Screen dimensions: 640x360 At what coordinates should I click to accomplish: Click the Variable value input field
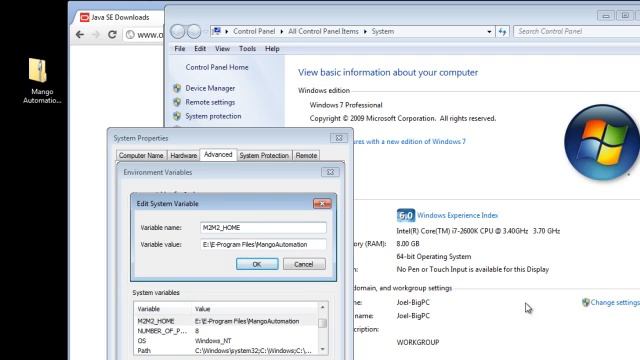tap(263, 244)
